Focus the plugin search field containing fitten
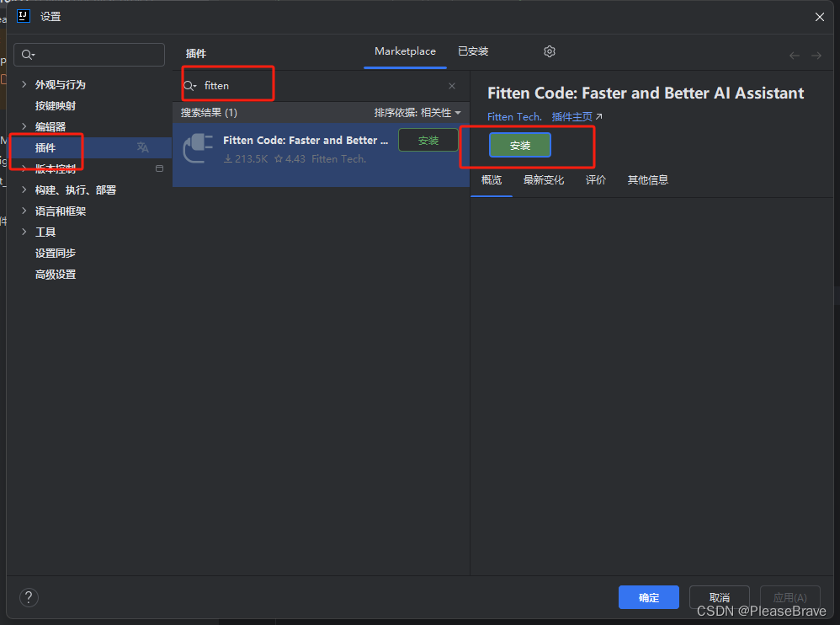 [322, 86]
